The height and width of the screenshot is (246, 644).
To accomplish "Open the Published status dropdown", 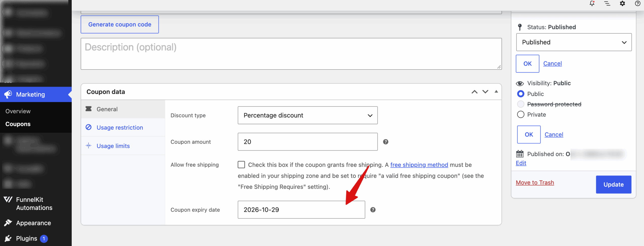I will pyautogui.click(x=574, y=42).
